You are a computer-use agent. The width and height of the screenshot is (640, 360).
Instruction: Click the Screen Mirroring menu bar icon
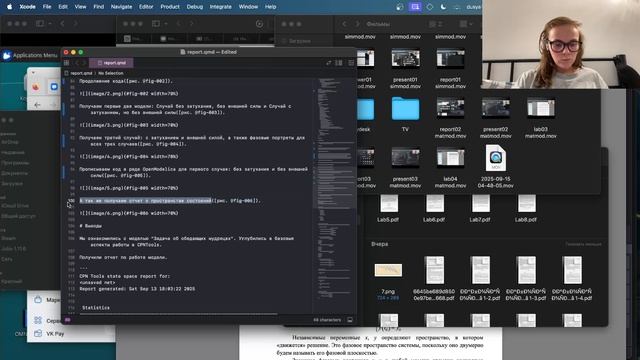(415, 7)
